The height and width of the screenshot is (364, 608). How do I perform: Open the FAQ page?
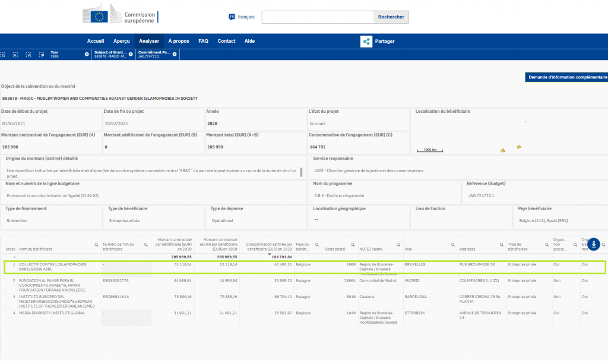(x=203, y=41)
